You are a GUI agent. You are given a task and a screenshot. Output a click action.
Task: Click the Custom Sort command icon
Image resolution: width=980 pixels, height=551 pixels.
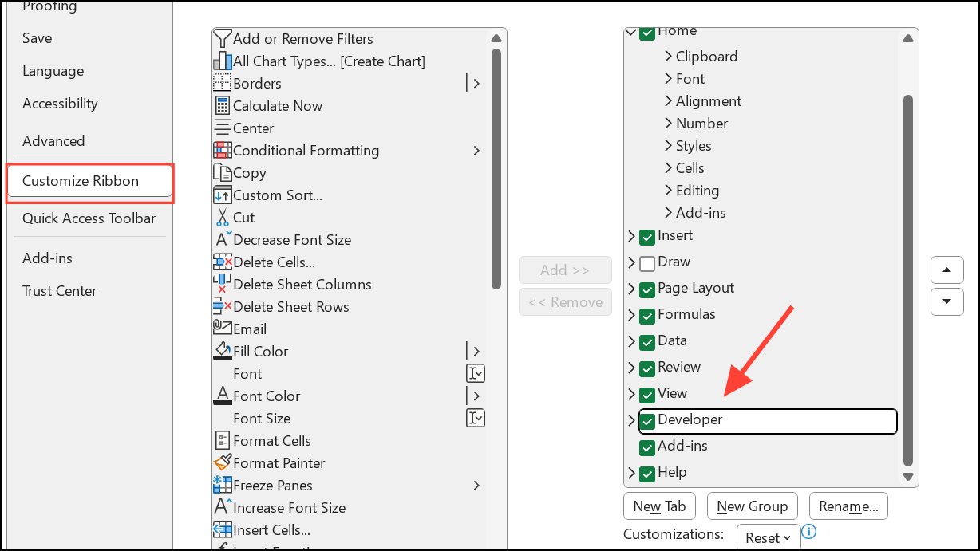coord(223,195)
